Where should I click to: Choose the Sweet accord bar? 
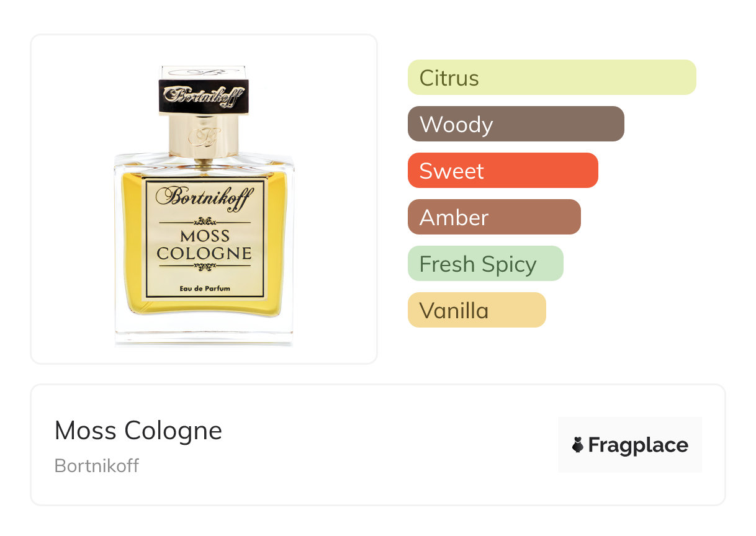pyautogui.click(x=503, y=171)
